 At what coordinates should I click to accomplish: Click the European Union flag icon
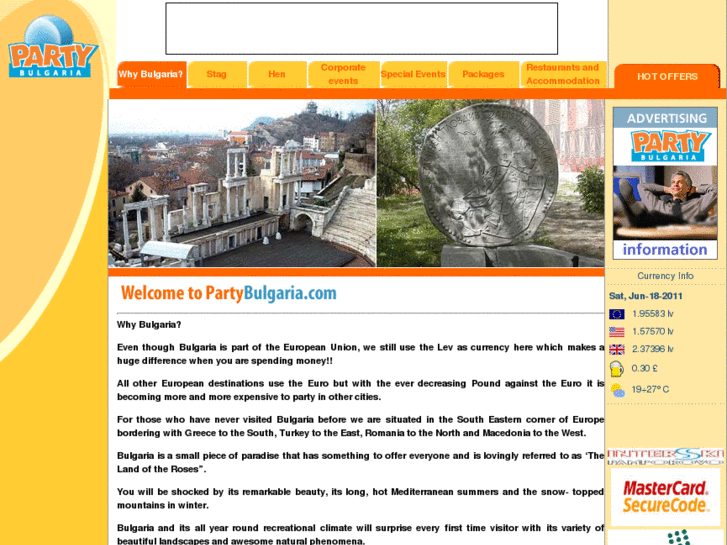(616, 314)
